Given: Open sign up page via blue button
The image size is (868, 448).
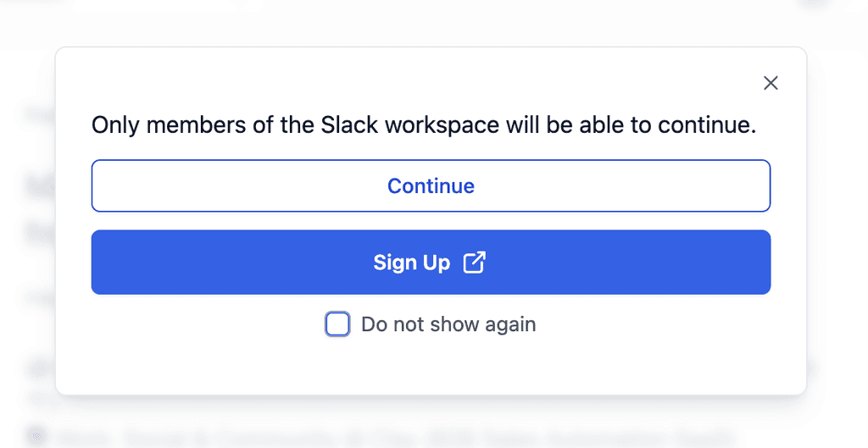Looking at the screenshot, I should click(431, 263).
